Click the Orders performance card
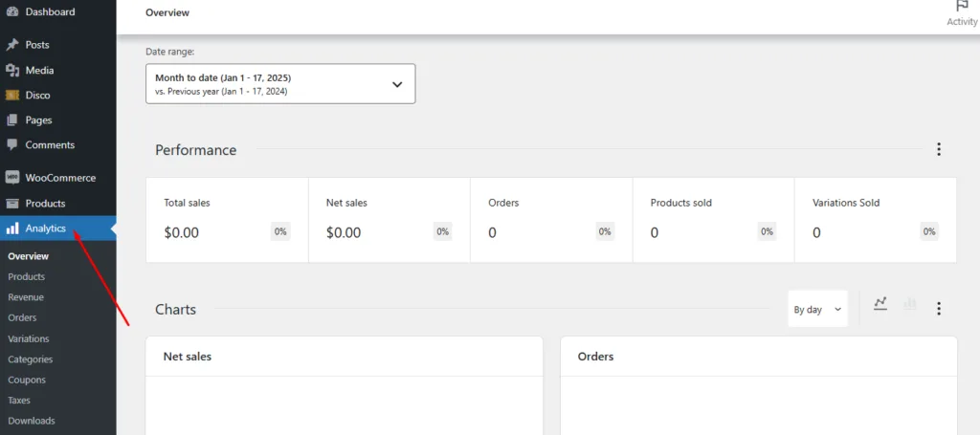Viewport: 980px width, 435px height. 551,220
